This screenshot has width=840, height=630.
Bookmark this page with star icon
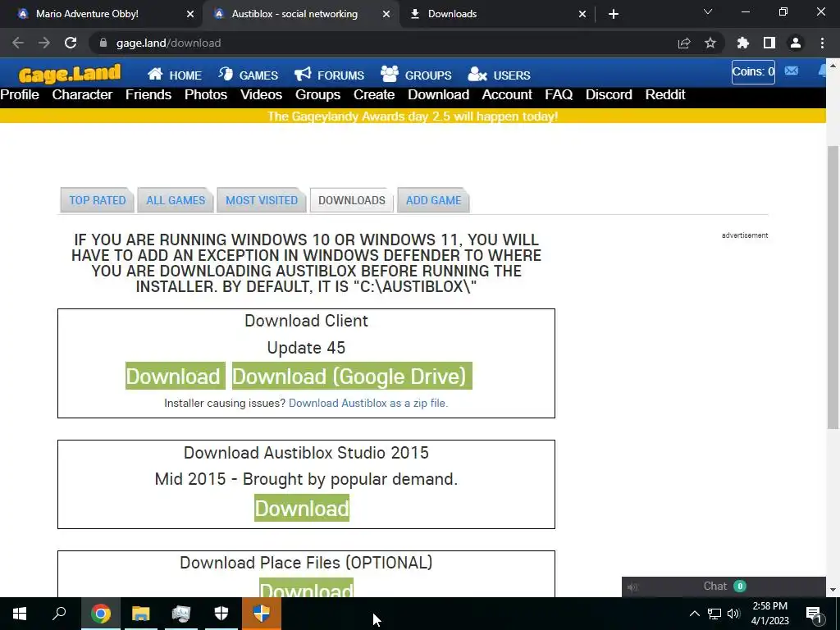(710, 43)
